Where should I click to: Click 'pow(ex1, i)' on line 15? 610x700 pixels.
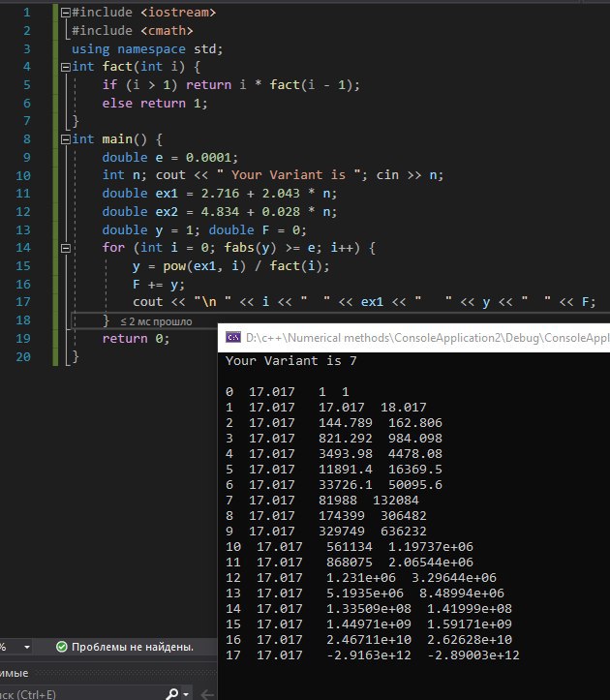[204, 266]
